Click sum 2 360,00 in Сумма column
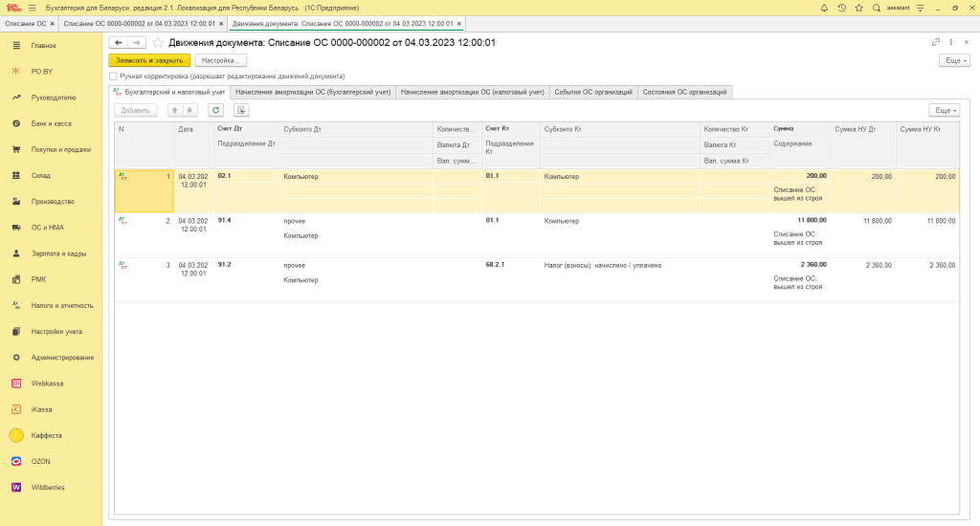980x526 pixels. coord(813,265)
